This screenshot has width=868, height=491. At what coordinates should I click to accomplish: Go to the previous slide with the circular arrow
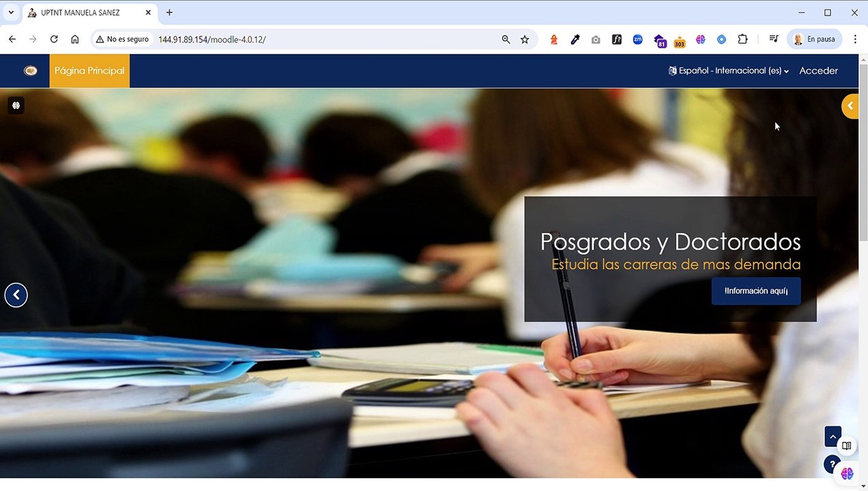(16, 295)
